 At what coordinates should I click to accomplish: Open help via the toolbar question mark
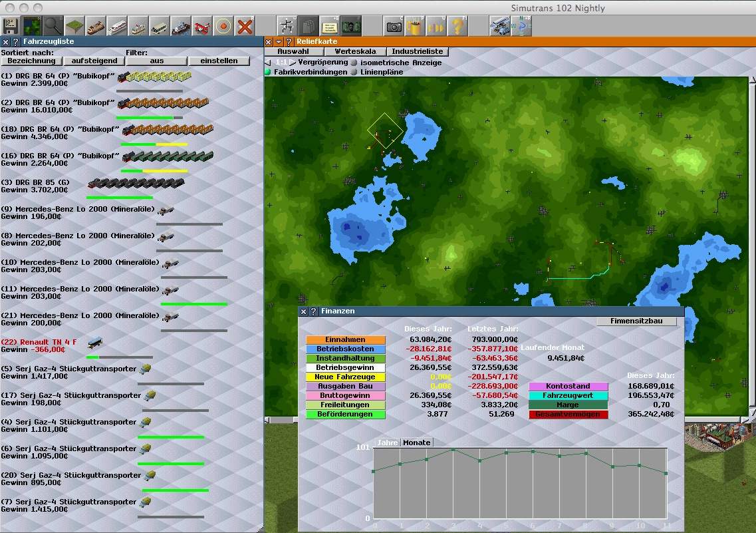click(457, 27)
